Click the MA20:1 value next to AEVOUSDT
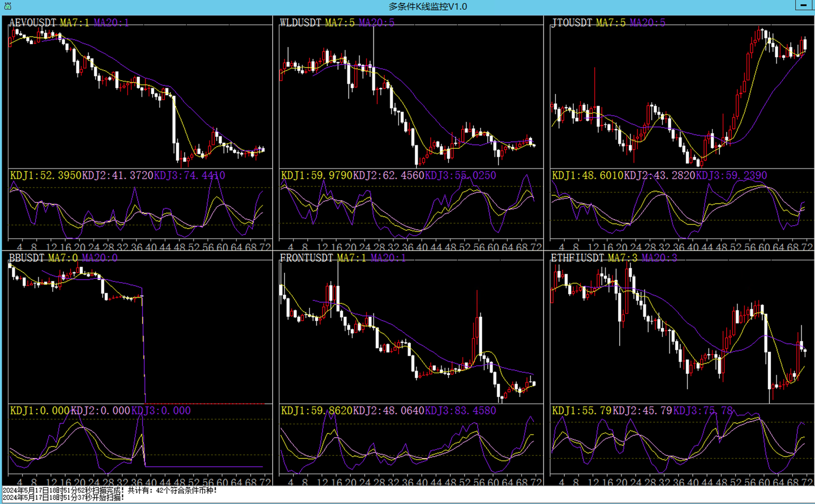This screenshot has width=815, height=504. pyautogui.click(x=111, y=23)
